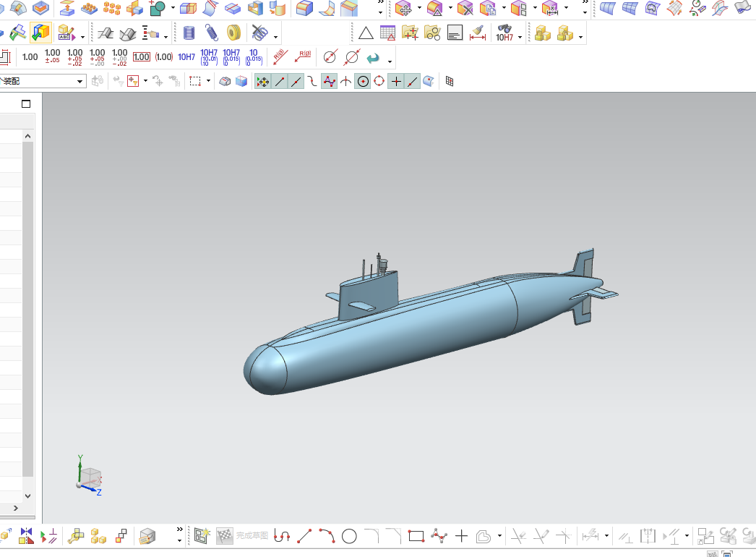
Task: Show more feature toolbar items via chevron
Action: [x=380, y=3]
